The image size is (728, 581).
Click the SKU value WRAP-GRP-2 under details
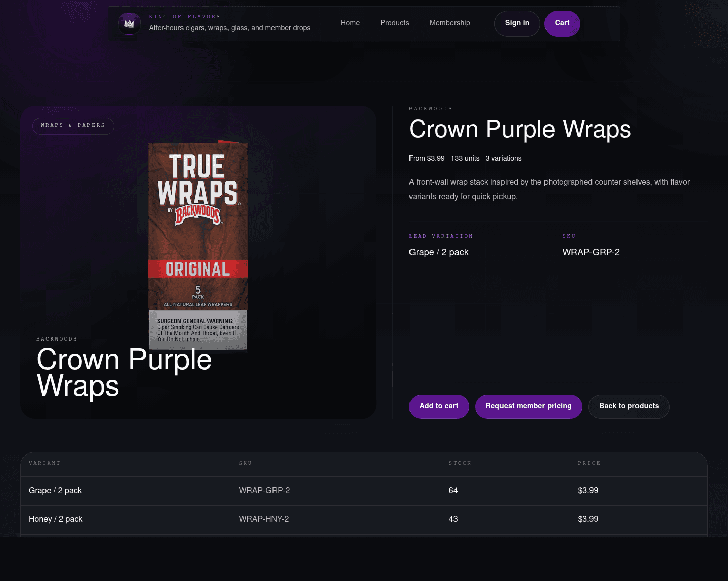pyautogui.click(x=591, y=252)
